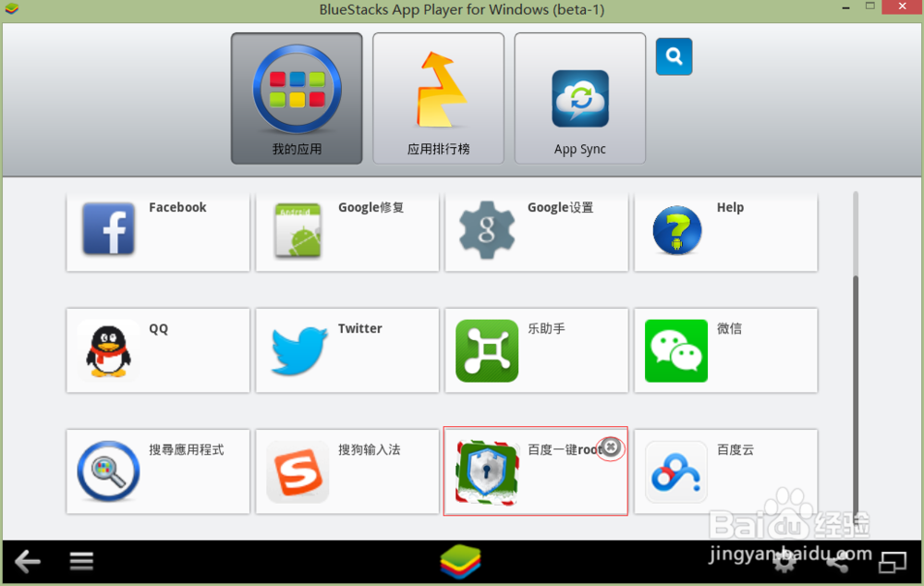
Task: Remove 百度一键root using its delete badge
Action: click(x=611, y=447)
